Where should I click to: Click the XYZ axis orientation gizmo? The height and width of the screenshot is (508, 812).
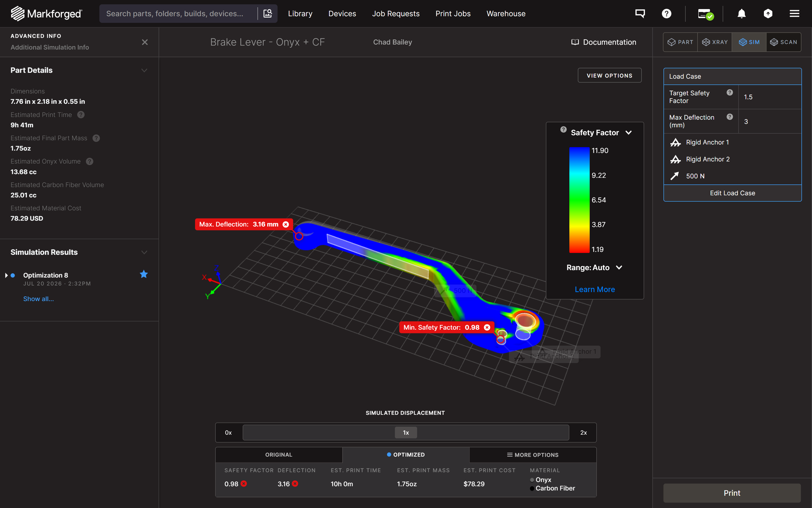(x=212, y=281)
